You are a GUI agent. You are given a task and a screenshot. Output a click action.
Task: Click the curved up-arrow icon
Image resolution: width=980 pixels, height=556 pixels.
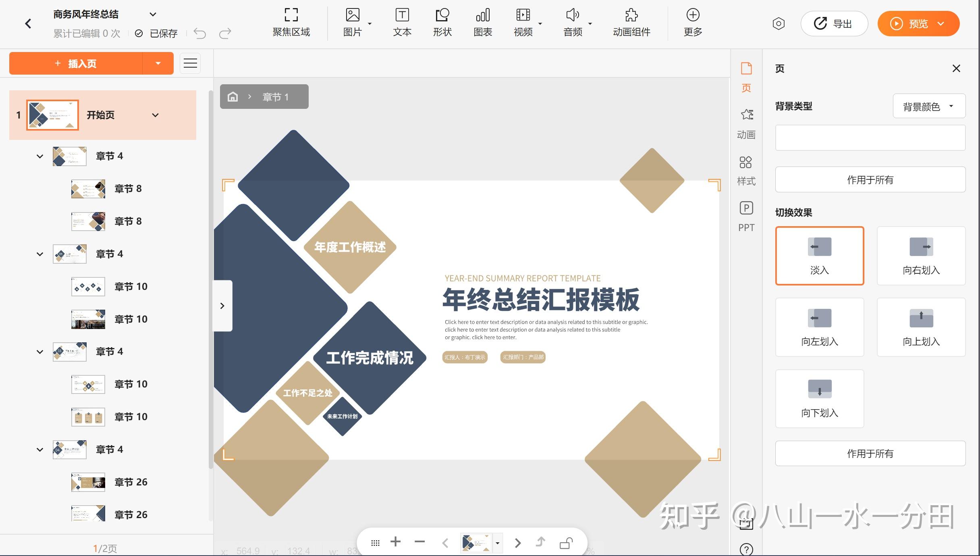click(x=541, y=541)
